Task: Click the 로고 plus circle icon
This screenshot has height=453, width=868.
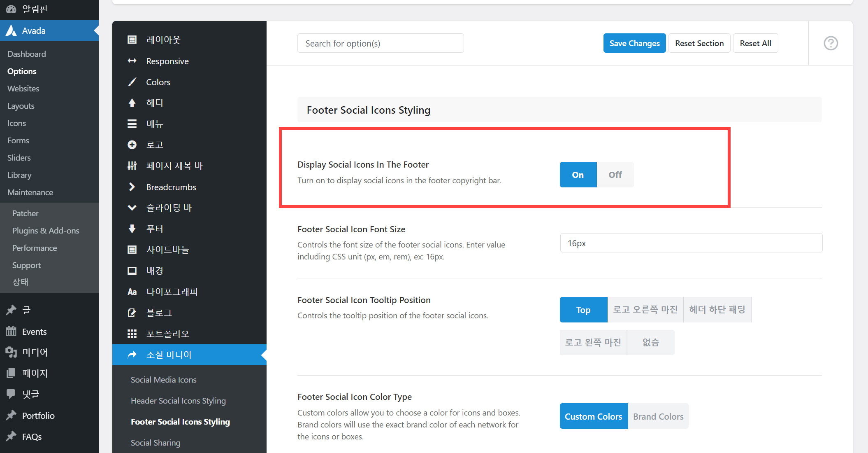Action: point(132,145)
